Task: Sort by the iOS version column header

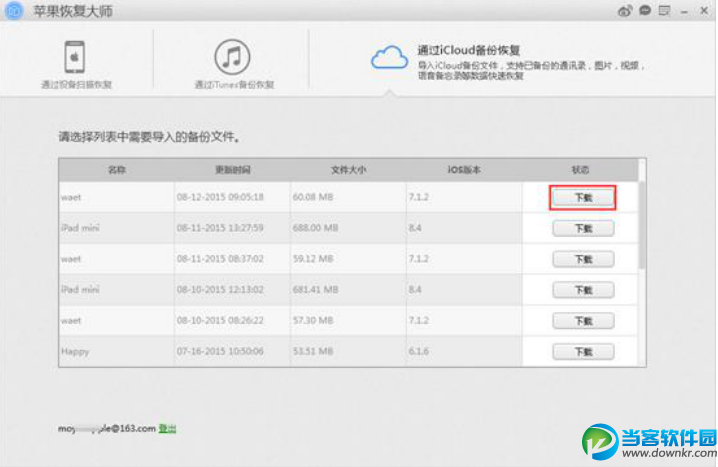Action: pos(464,170)
